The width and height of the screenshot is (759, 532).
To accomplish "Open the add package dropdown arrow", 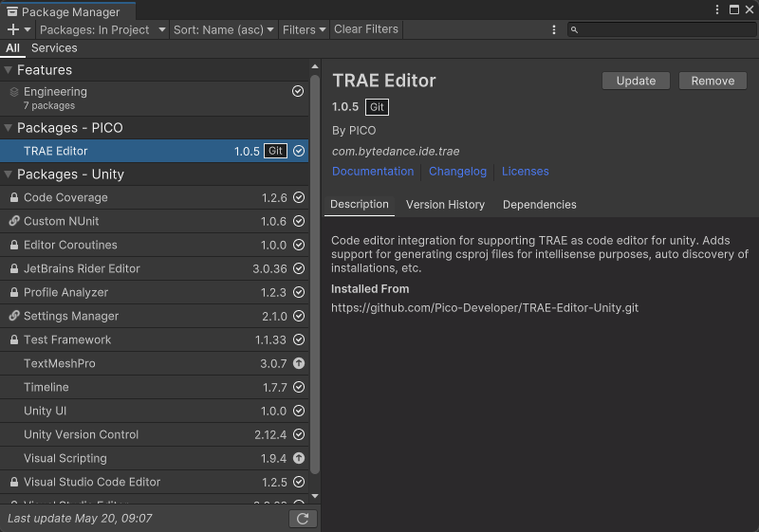I will [x=28, y=29].
